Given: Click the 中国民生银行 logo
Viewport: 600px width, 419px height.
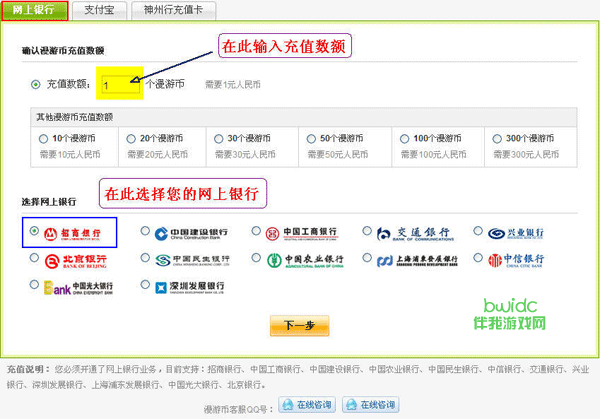Looking at the screenshot, I should tap(192, 260).
